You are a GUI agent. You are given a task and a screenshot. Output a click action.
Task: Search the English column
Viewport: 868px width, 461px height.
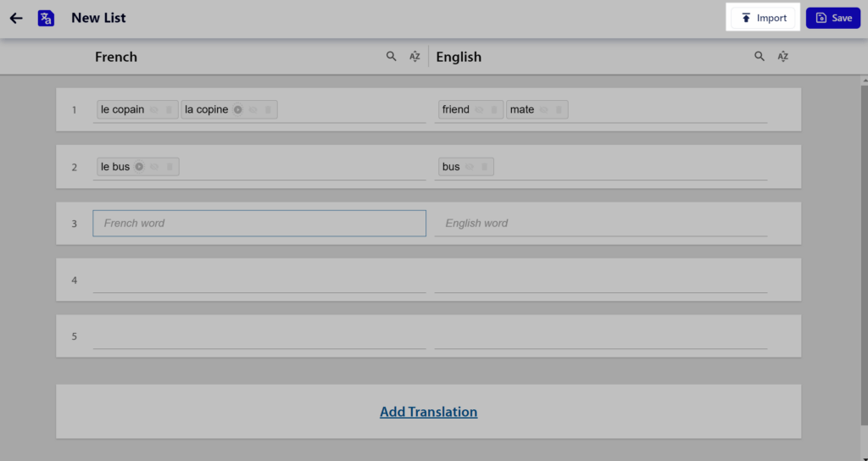(759, 57)
